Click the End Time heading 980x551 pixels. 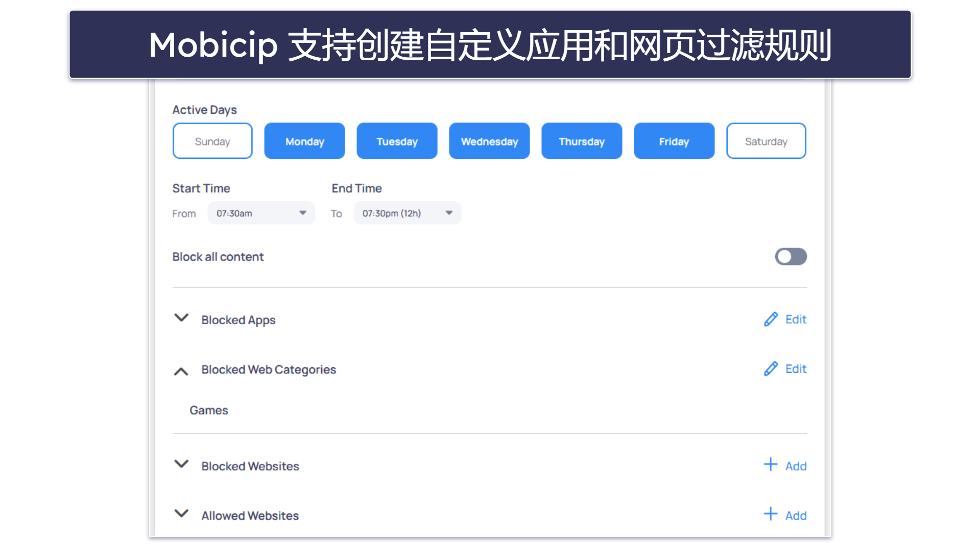(x=356, y=188)
